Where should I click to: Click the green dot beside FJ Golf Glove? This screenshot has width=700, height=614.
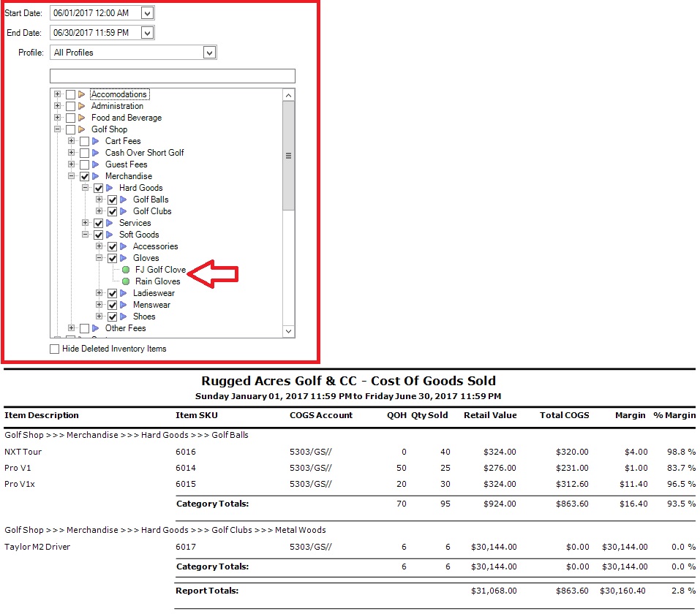tap(126, 270)
